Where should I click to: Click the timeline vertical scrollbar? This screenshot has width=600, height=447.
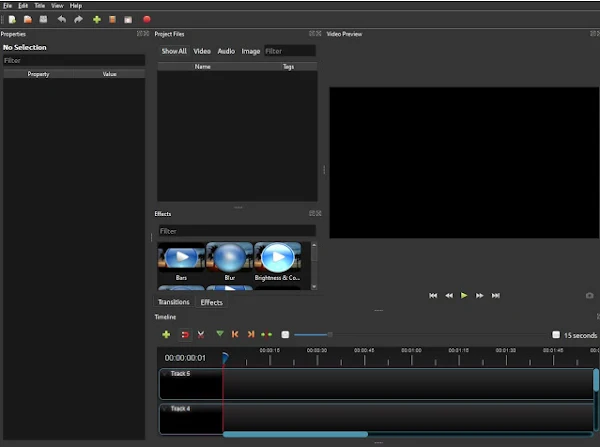[x=596, y=380]
